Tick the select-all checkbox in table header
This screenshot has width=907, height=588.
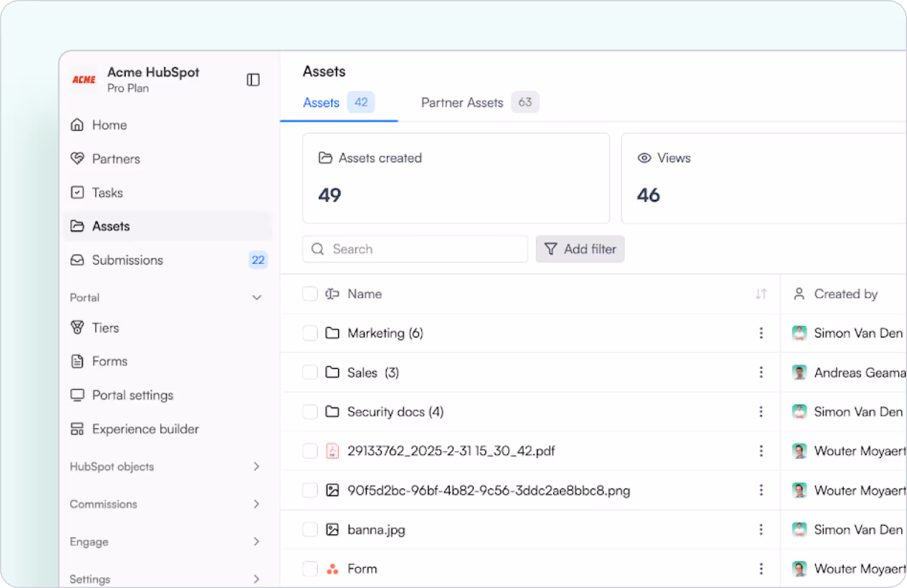point(310,294)
